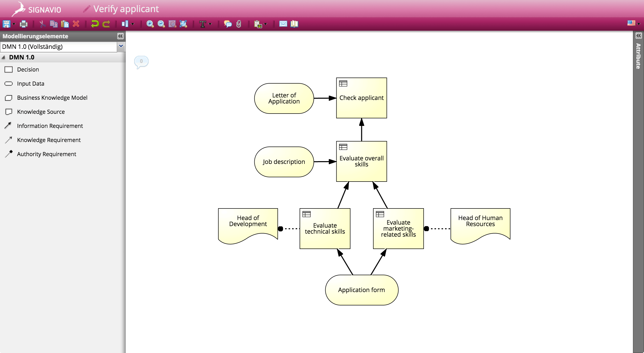The width and height of the screenshot is (644, 353).
Task: Select the Knowledge Source element
Action: [41, 112]
